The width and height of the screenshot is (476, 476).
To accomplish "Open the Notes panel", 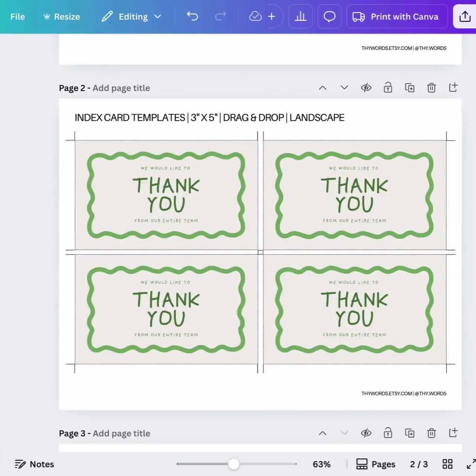I will [x=34, y=464].
